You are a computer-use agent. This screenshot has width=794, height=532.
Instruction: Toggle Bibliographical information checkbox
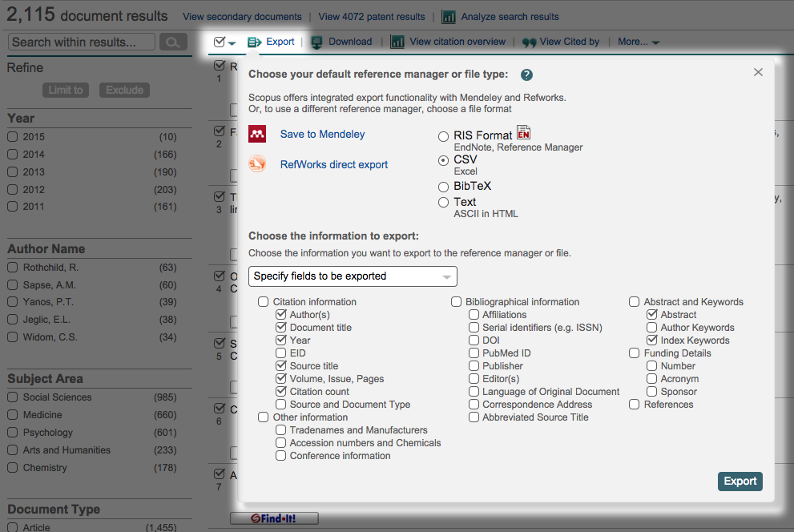pos(456,302)
